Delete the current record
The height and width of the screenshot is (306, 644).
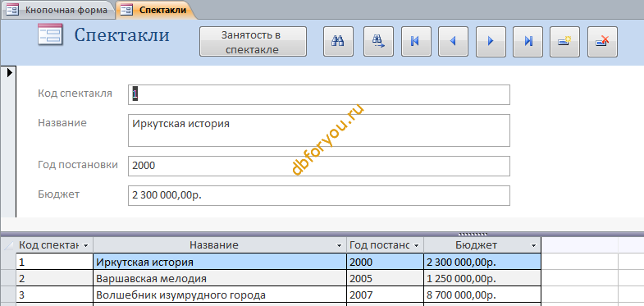pyautogui.click(x=602, y=41)
